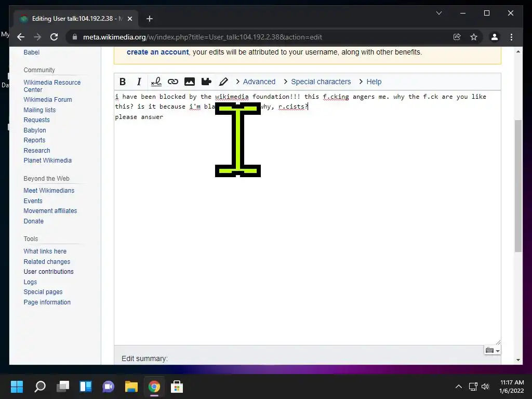
Task: Reload the current page
Action: click(x=54, y=37)
